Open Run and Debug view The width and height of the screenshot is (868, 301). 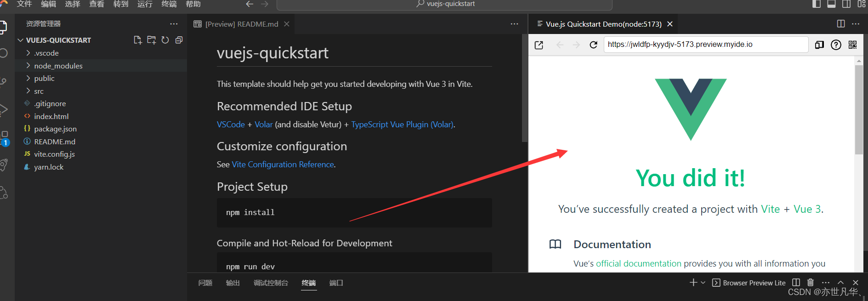point(3,109)
